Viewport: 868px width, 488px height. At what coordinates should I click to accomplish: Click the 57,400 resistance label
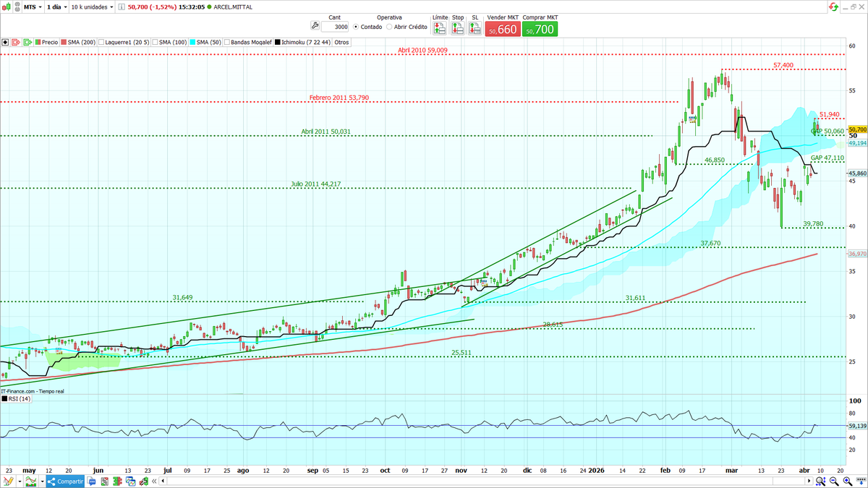[x=783, y=65]
